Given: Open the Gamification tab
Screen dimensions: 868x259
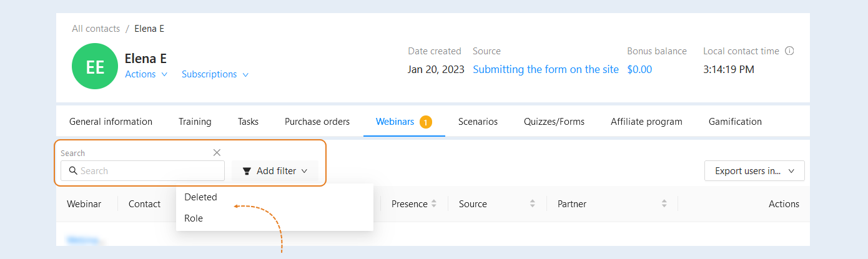Looking at the screenshot, I should (735, 122).
